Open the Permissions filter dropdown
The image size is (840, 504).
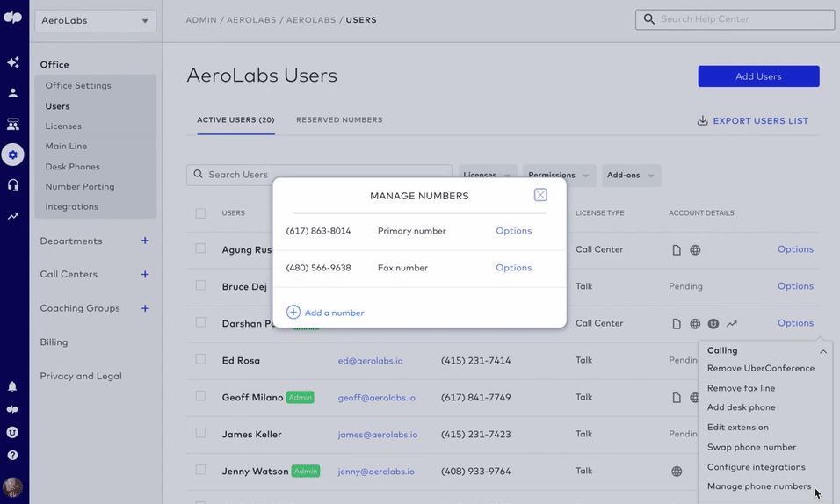(x=560, y=176)
